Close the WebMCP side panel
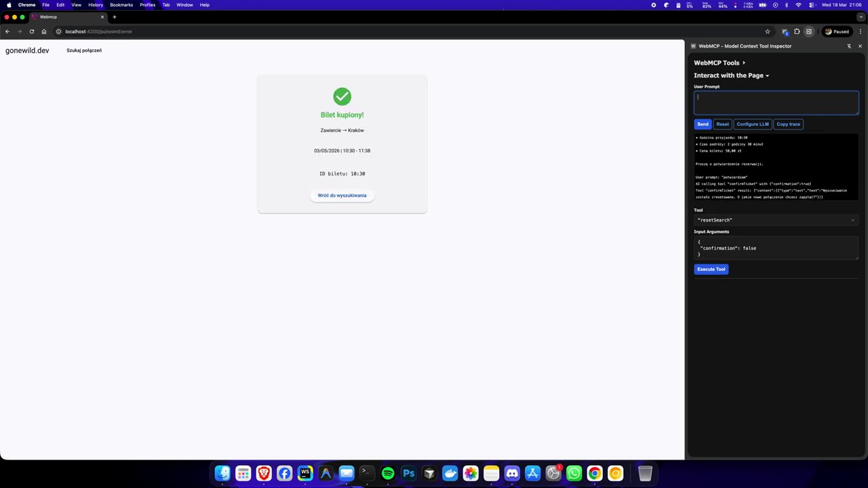 point(860,46)
